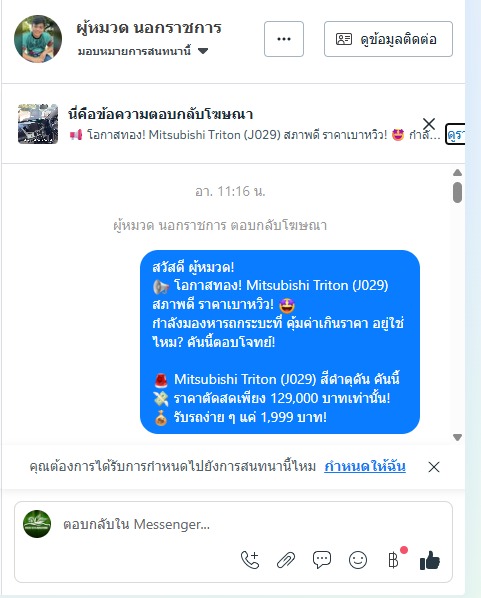Screen dimensions: 481x598
Task: Expand the มอบหมายการสนทนานี้ dropdown arrow
Action: click(203, 51)
